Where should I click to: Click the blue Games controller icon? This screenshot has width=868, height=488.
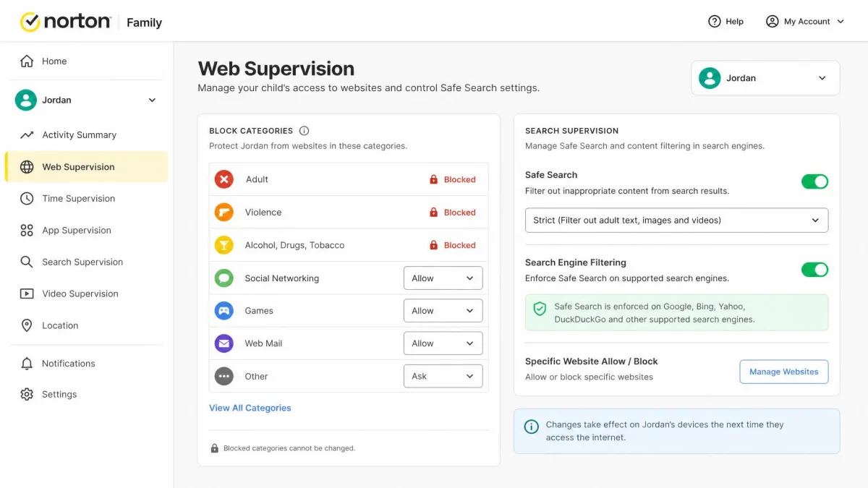[224, 311]
